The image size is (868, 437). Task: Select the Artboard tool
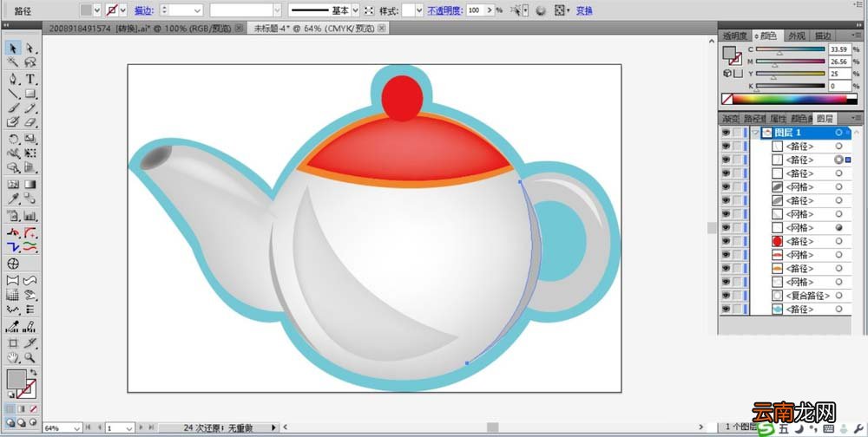tap(14, 343)
